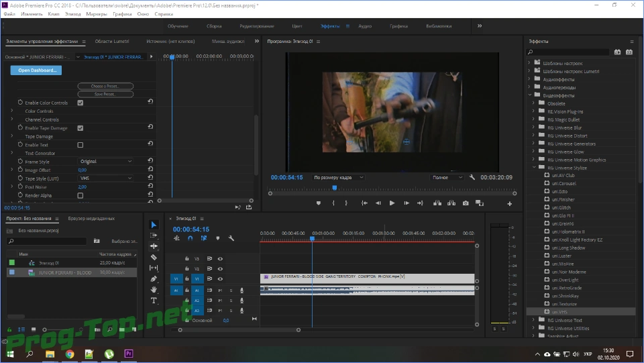Open program monitor settings wrench
Viewport: 644px width, 363px height.
[x=472, y=177]
